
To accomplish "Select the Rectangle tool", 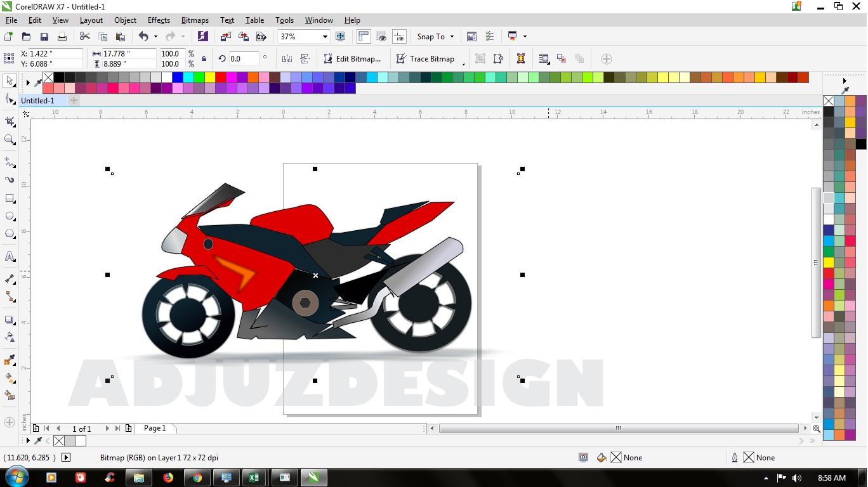I will 10,198.
